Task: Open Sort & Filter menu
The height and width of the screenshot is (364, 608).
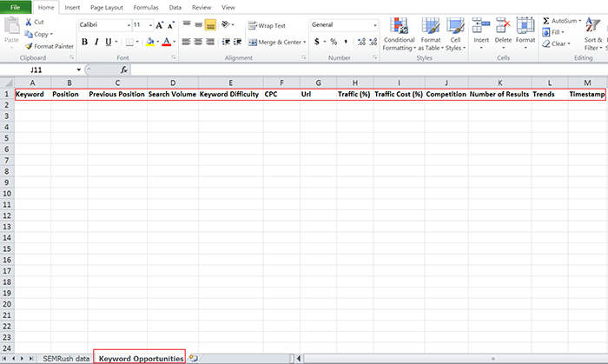Action: click(x=593, y=34)
